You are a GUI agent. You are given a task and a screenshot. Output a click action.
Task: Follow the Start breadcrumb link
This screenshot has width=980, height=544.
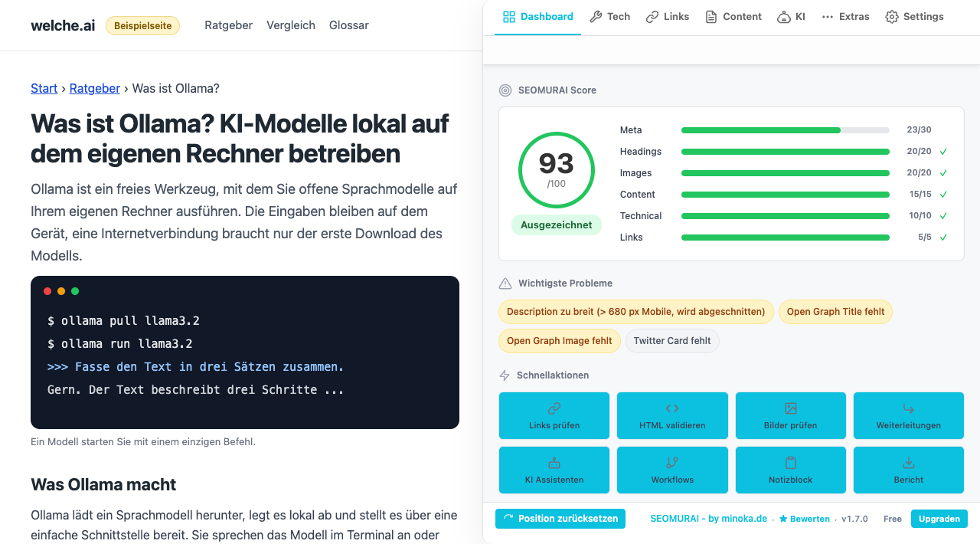tap(44, 88)
